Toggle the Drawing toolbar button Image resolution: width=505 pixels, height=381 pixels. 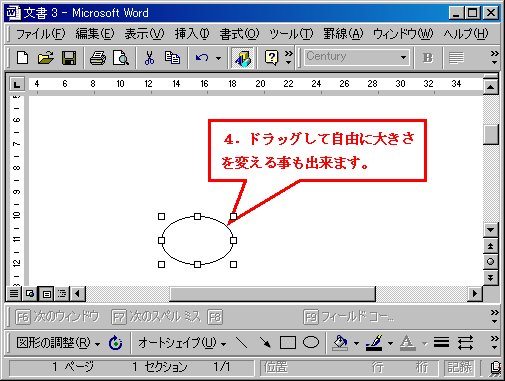242,58
